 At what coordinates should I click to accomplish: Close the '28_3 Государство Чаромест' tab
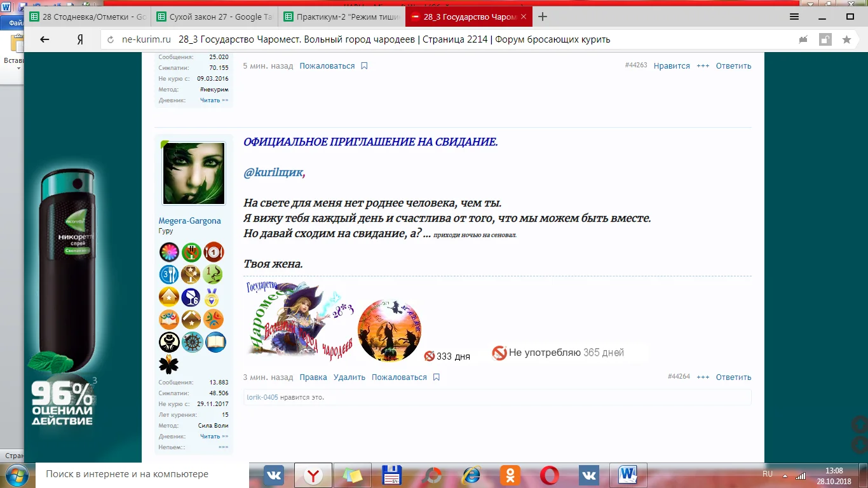[x=525, y=17]
